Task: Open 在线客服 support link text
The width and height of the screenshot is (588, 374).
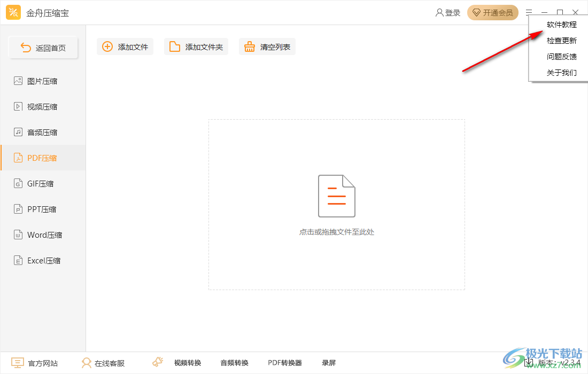Action: (x=110, y=363)
